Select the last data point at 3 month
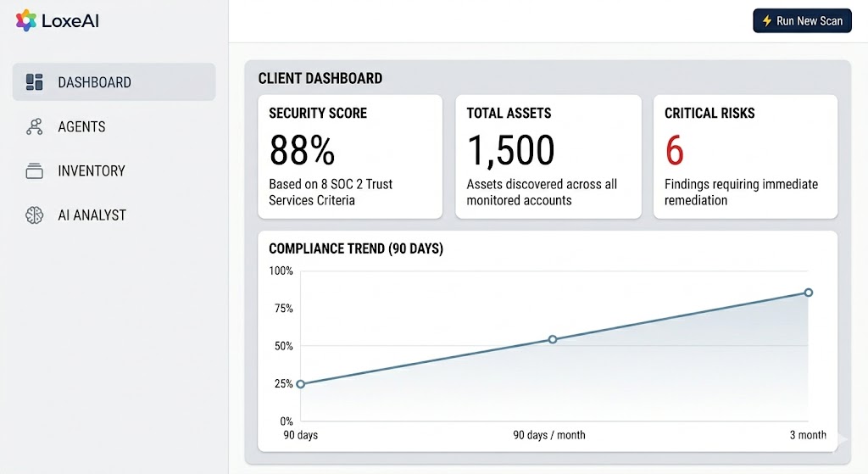This screenshot has height=474, width=868. (x=809, y=293)
